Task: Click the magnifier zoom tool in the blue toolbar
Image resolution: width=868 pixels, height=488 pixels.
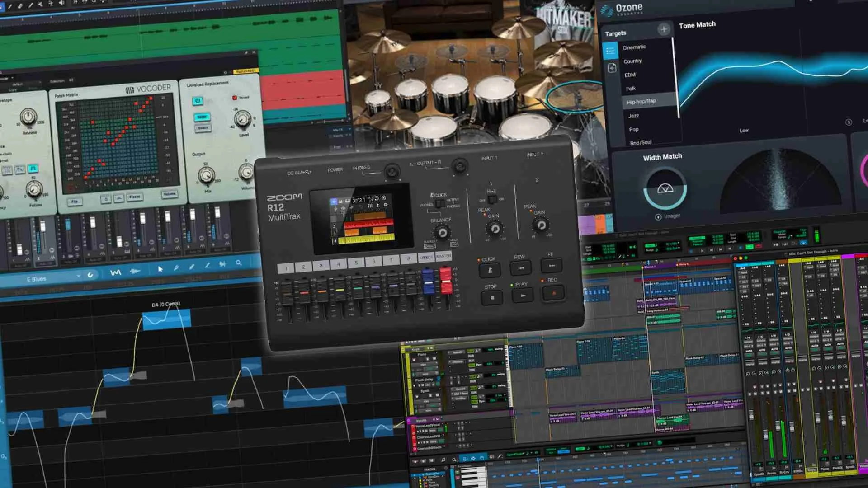Action: point(238,263)
